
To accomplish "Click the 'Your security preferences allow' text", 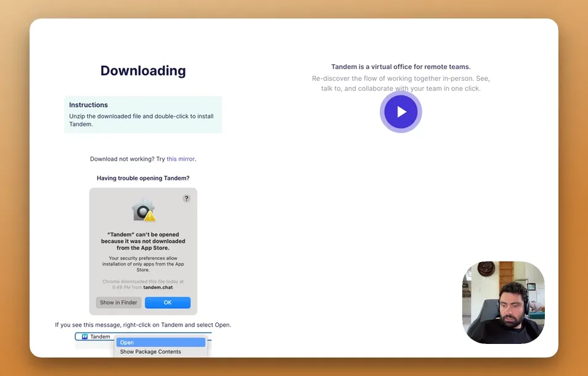I will pos(143,264).
